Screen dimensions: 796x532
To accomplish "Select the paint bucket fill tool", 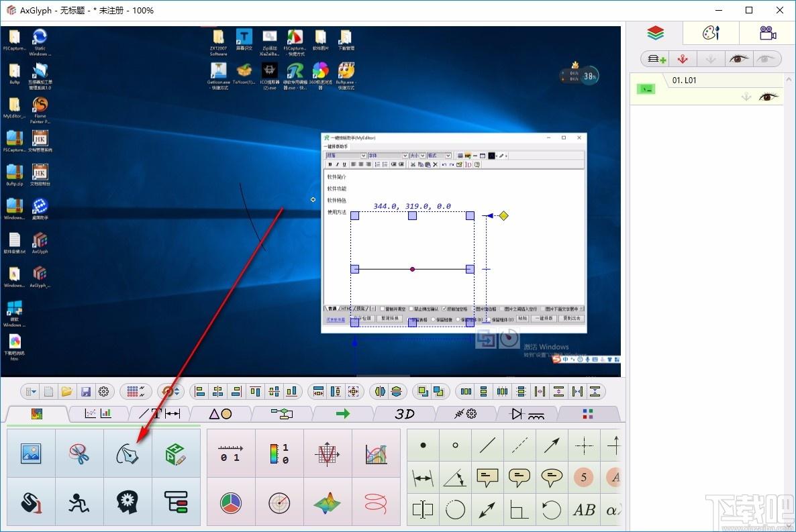I will (x=31, y=502).
